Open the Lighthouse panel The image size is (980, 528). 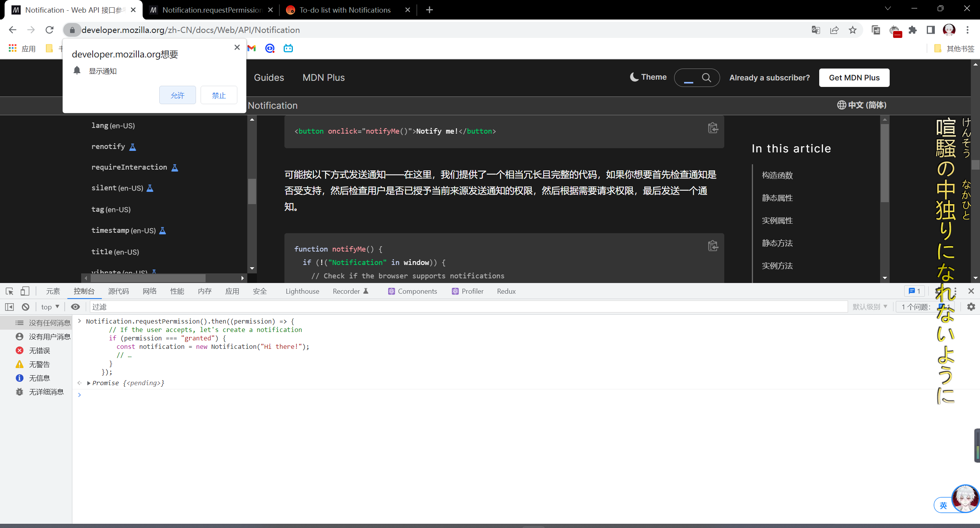coord(302,291)
